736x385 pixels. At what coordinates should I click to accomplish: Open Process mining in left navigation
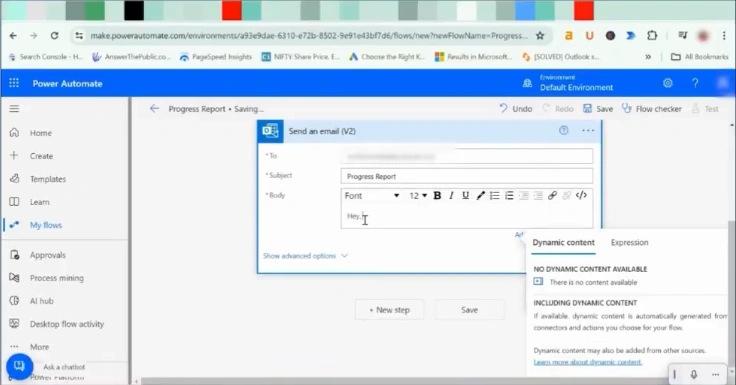(57, 278)
